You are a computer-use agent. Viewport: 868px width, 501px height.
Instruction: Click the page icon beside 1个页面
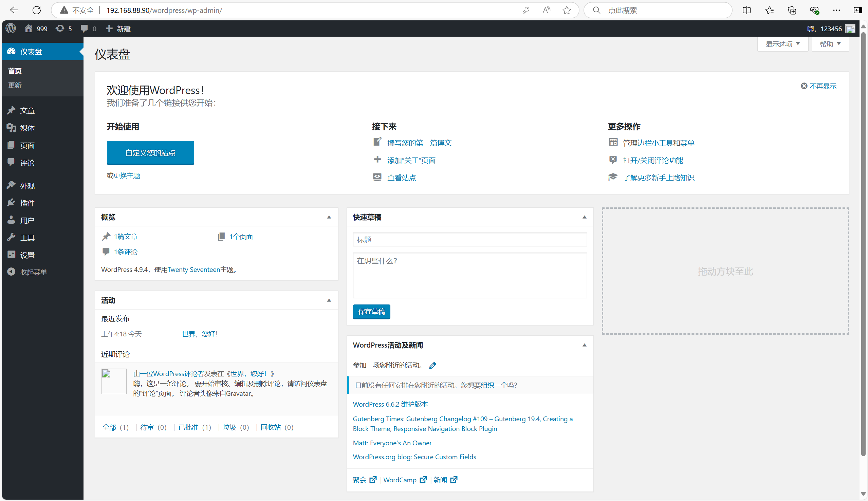[x=221, y=236]
